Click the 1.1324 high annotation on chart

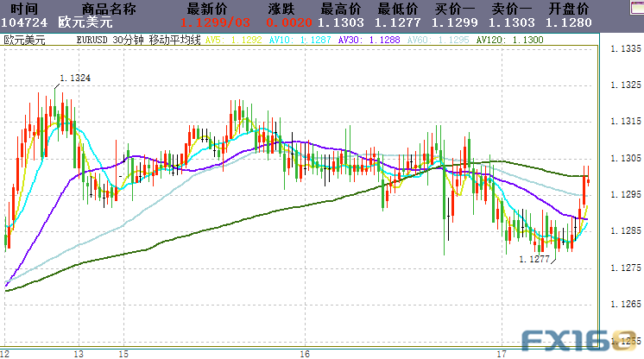point(75,78)
